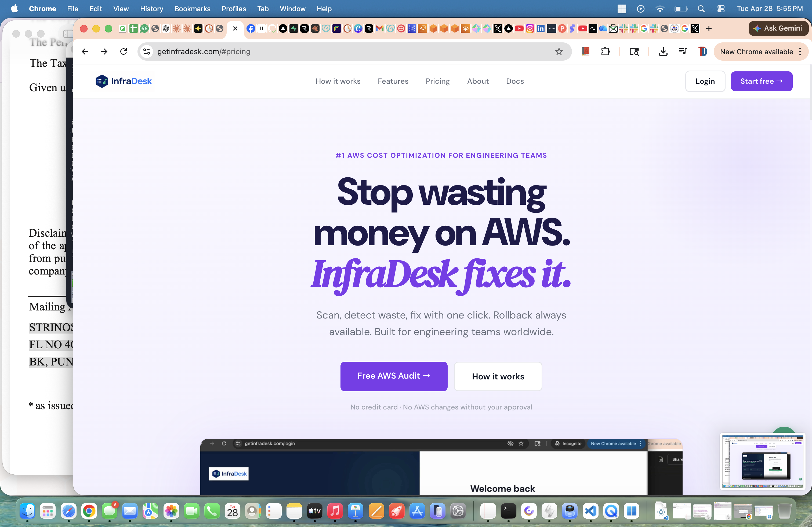Open the Trash in the Dock

pos(784,511)
